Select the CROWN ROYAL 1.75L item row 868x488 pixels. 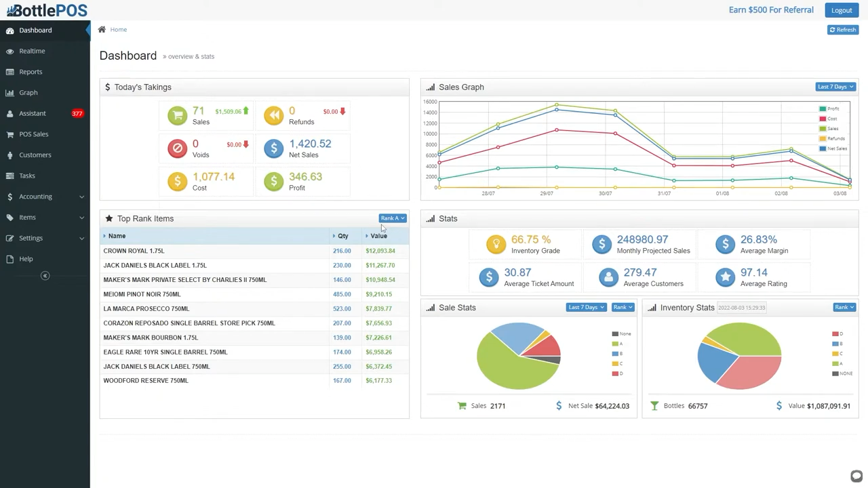point(254,251)
